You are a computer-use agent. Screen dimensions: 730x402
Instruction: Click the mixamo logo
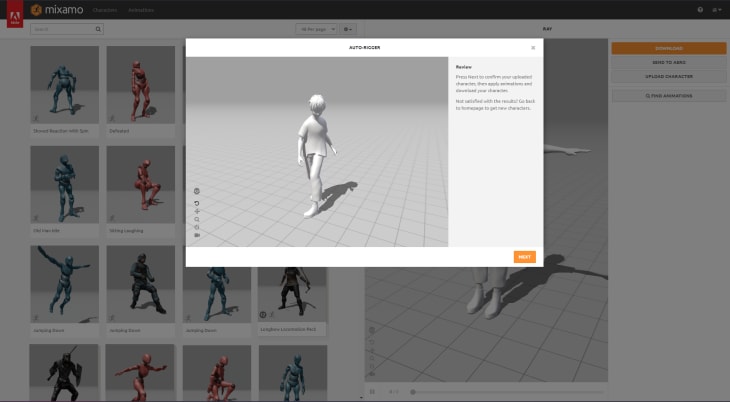[x=57, y=9]
